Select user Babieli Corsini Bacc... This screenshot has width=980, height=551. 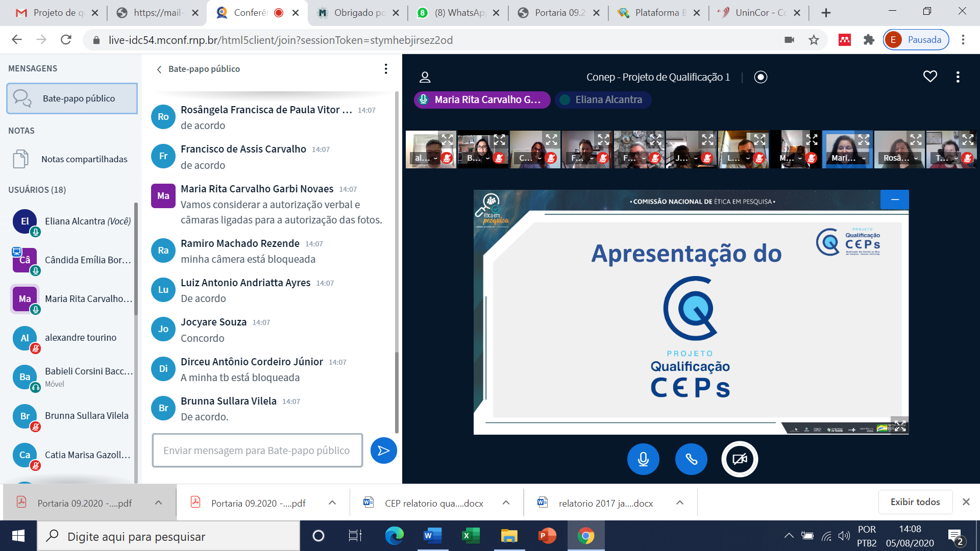coord(71,377)
